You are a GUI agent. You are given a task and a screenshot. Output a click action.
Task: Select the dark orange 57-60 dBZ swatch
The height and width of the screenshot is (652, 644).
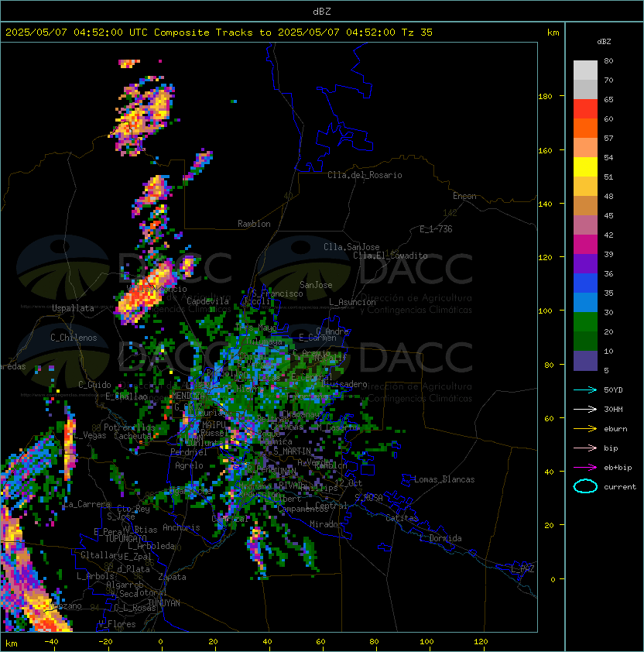coord(585,128)
